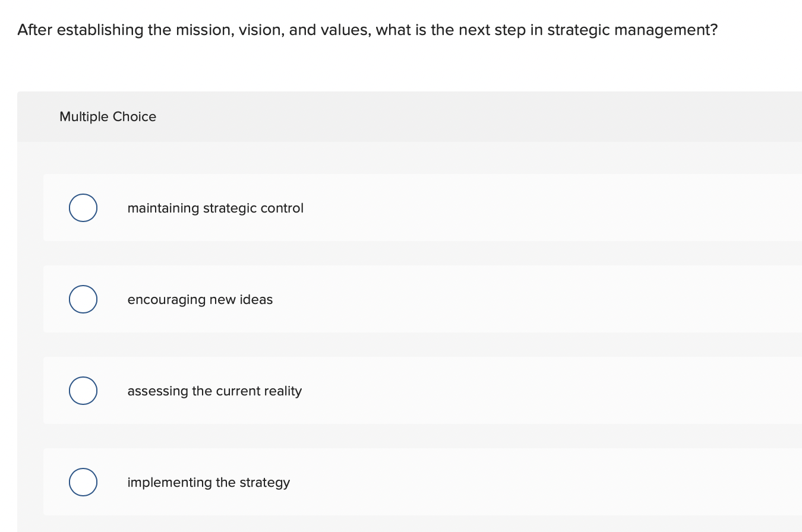Click the gray question panel header area
This screenshot has width=802, height=532.
click(x=409, y=116)
